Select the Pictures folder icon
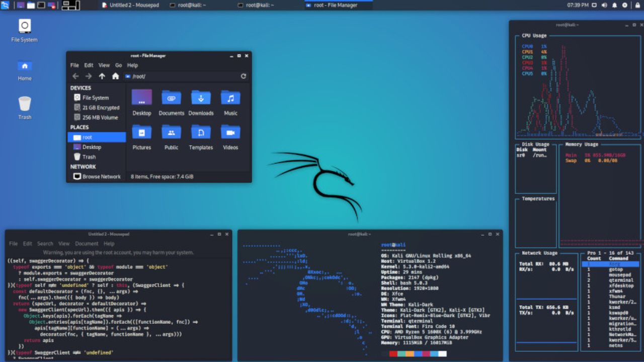Viewport: 644px width, 362px height. pos(142,137)
